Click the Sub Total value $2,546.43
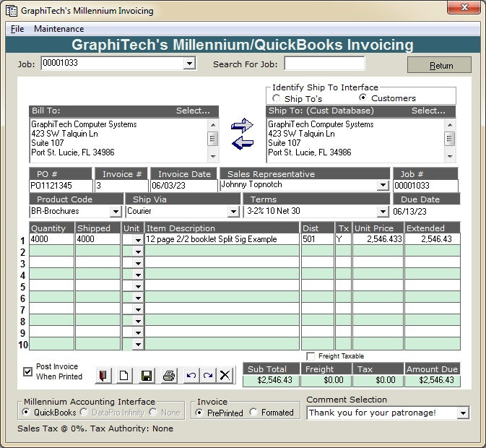The image size is (486, 448). [272, 380]
